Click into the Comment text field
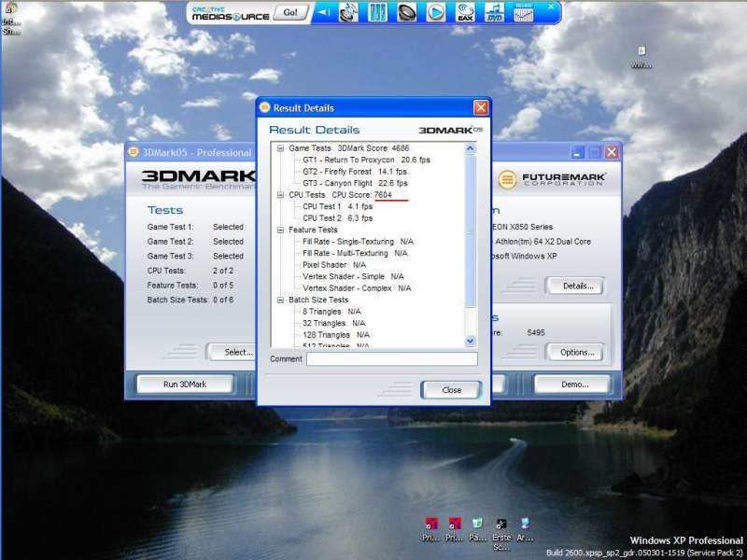The width and height of the screenshot is (747, 560). click(391, 359)
